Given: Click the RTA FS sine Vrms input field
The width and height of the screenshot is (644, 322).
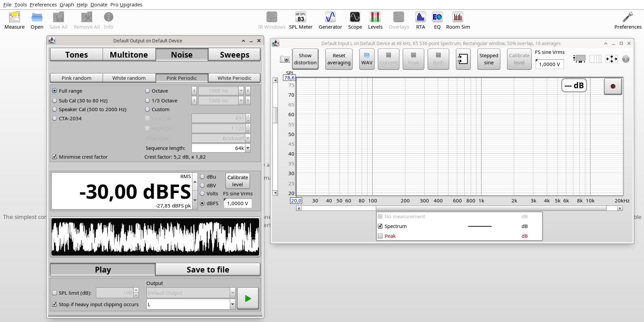Looking at the screenshot, I should pyautogui.click(x=549, y=64).
